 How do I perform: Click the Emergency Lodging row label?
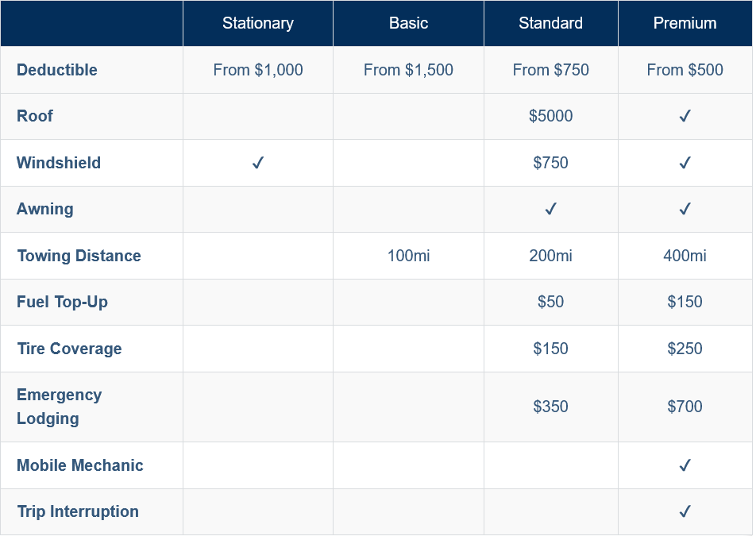point(60,407)
